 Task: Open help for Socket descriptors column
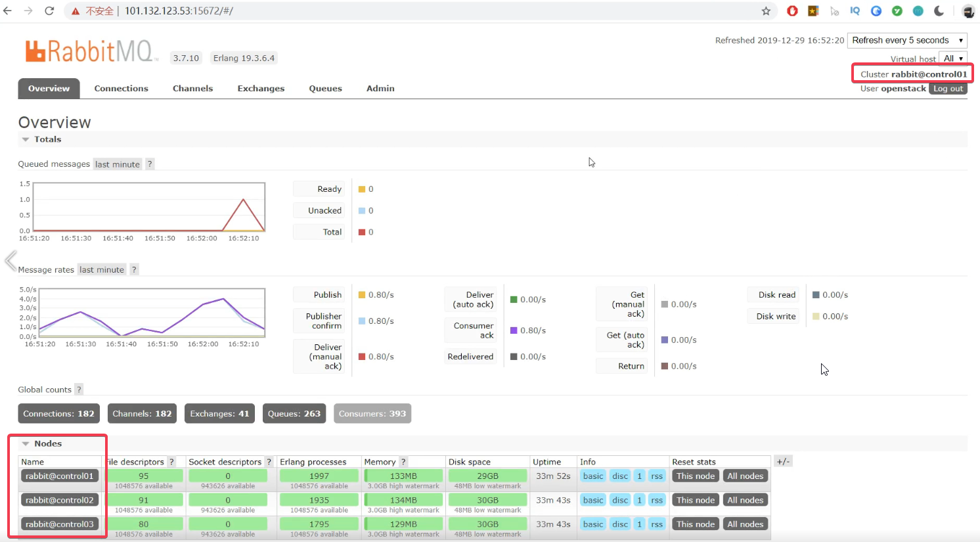point(269,462)
